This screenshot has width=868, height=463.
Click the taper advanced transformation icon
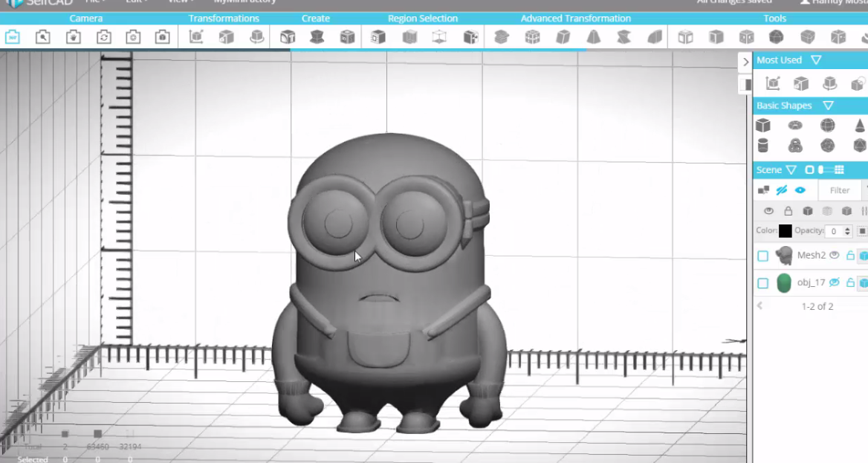594,37
